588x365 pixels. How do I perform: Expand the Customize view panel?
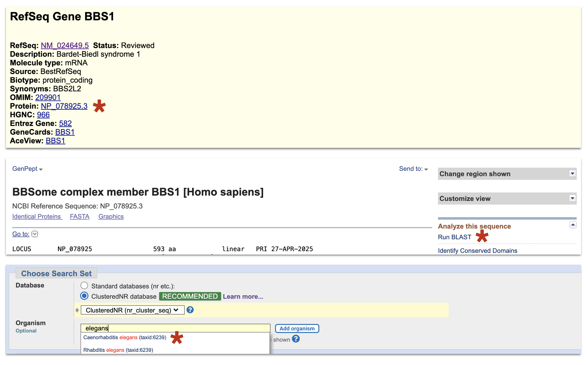(x=572, y=198)
